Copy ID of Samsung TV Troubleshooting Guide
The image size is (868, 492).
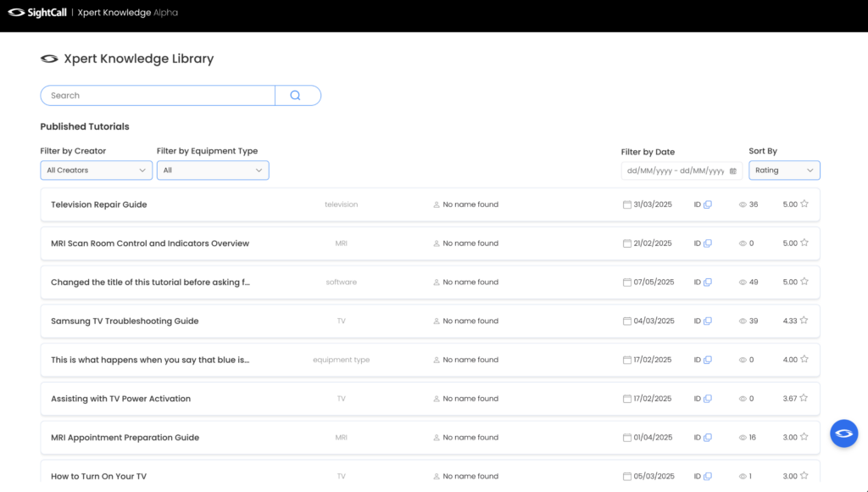pyautogui.click(x=708, y=321)
